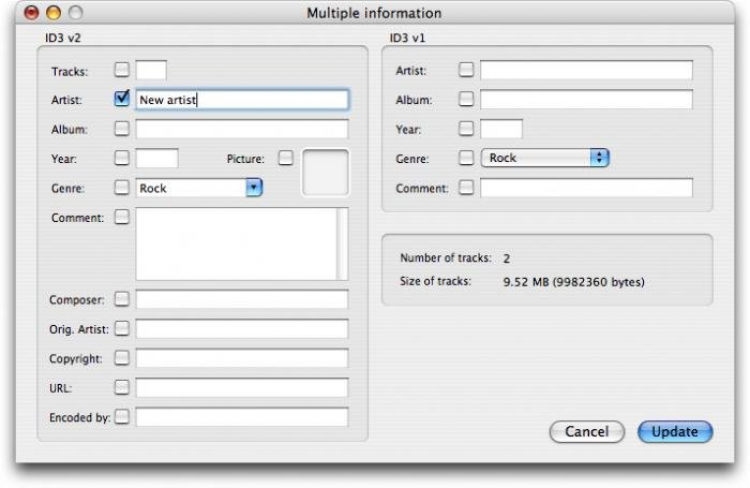Viewport: 750px width, 488px height.
Task: Click the Picture image well
Action: pyautogui.click(x=325, y=172)
